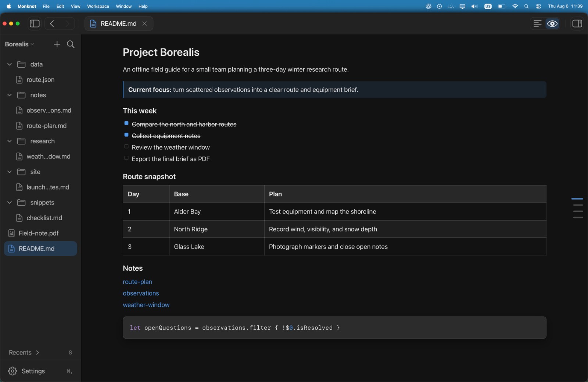588x382 pixels.
Task: Click the battery icon in menu bar
Action: [x=502, y=6]
